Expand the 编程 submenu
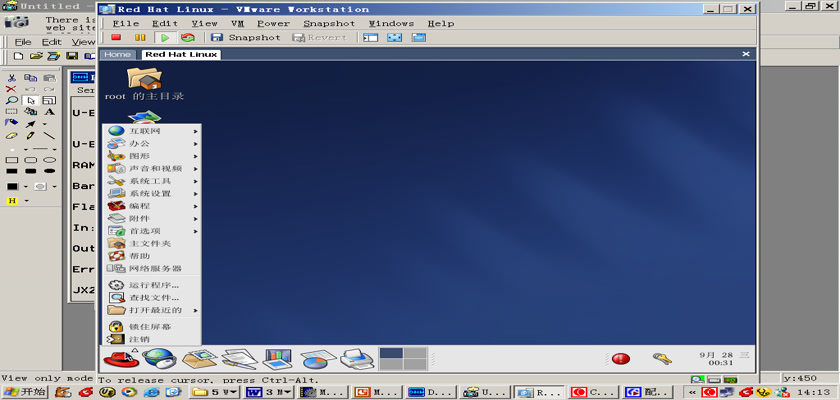This screenshot has width=840, height=400. coord(152,206)
